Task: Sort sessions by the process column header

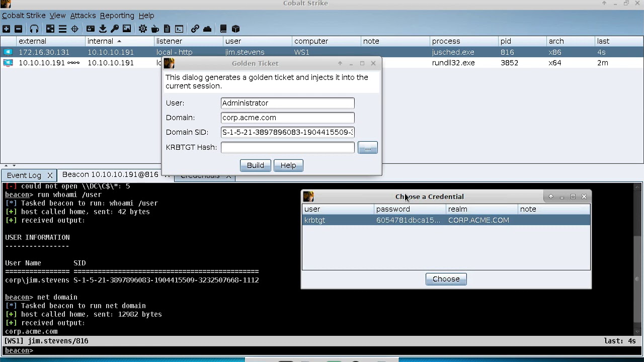Action: click(464, 41)
